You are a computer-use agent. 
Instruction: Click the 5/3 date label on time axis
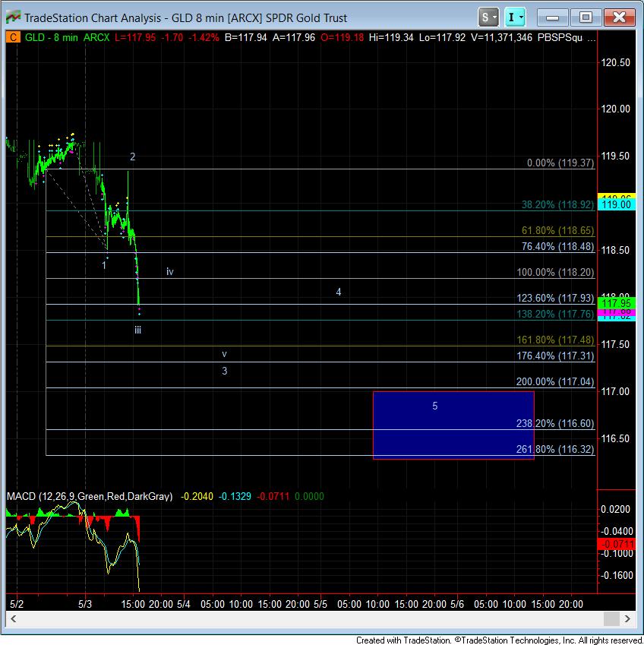pyautogui.click(x=85, y=604)
